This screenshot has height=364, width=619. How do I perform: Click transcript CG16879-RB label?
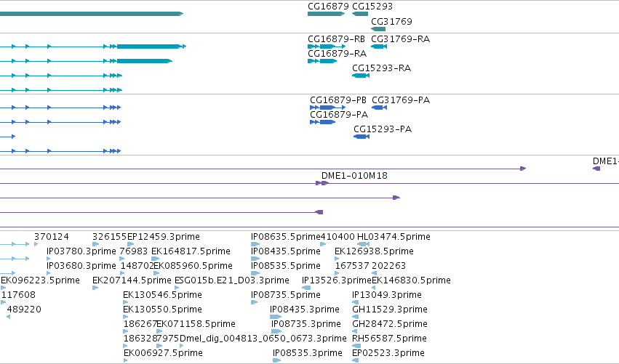click(x=336, y=39)
